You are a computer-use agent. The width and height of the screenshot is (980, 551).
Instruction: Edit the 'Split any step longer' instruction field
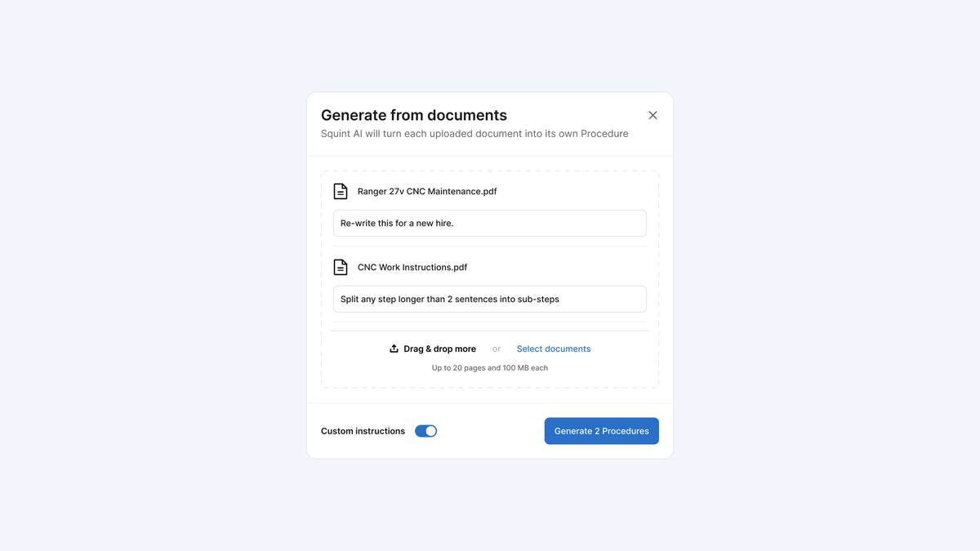[x=490, y=299]
